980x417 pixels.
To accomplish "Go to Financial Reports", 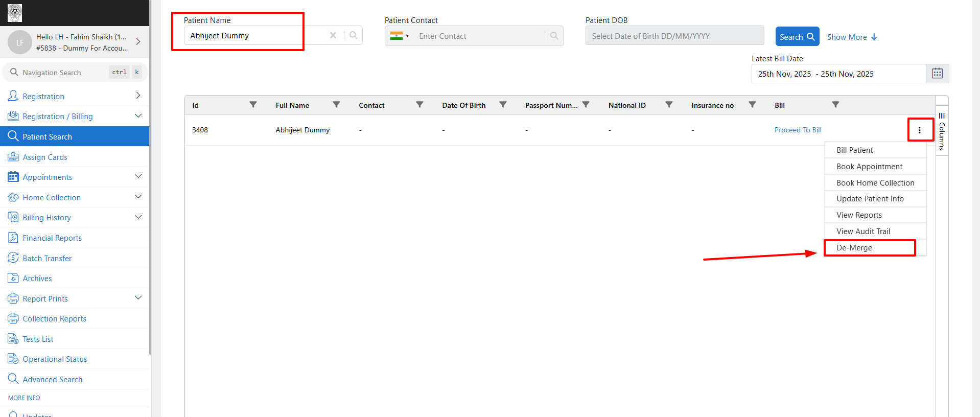I will click(x=75, y=238).
